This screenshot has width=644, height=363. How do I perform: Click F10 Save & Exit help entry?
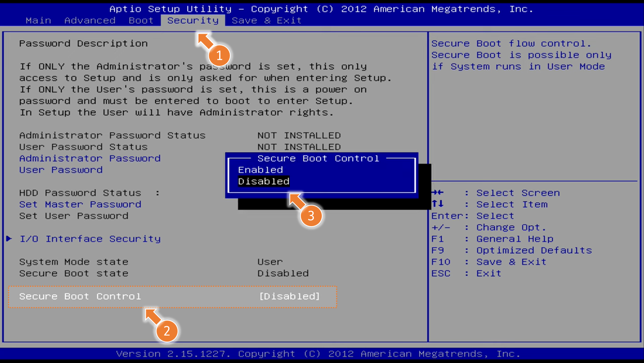tap(489, 262)
